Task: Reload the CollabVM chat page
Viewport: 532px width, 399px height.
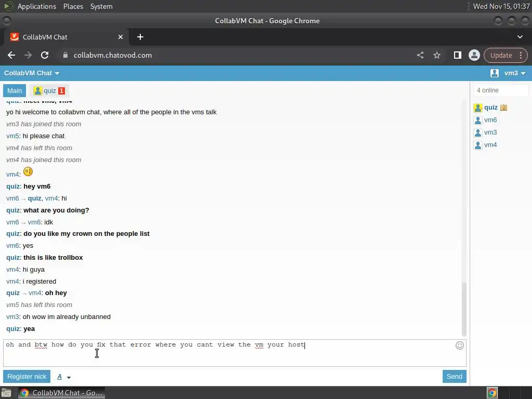Action: click(45, 55)
